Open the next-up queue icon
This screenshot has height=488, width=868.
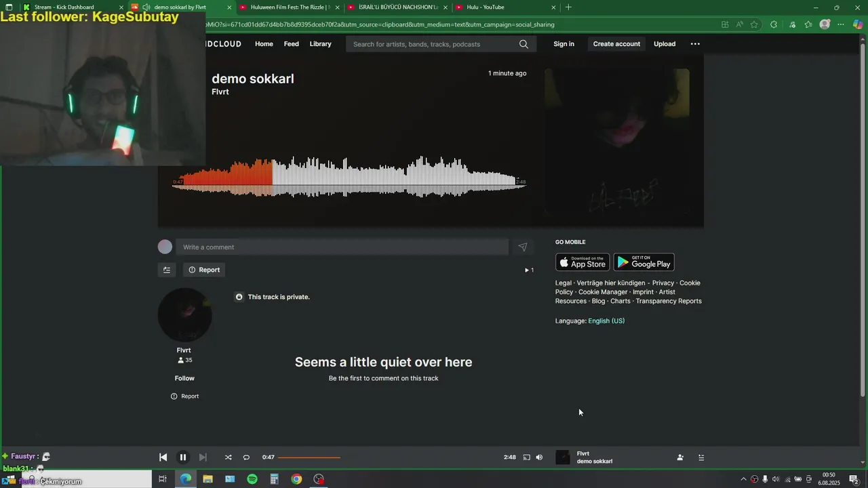point(701,457)
